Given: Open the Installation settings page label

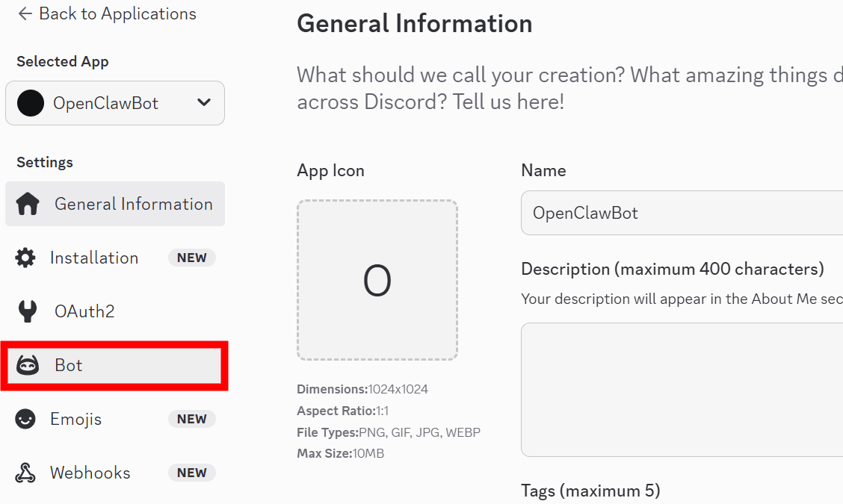Looking at the screenshot, I should pyautogui.click(x=94, y=258).
